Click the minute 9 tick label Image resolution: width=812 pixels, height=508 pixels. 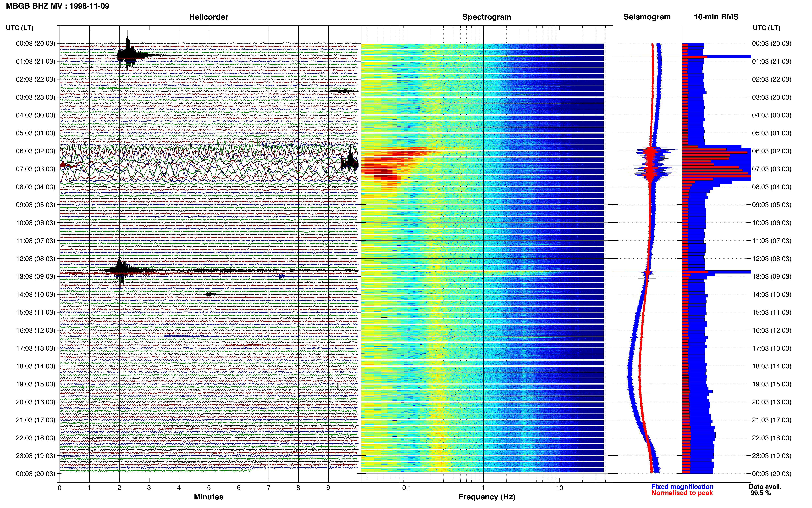tap(328, 487)
